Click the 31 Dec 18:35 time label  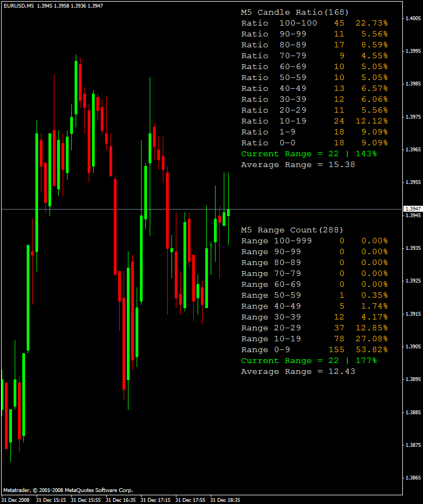point(225,500)
